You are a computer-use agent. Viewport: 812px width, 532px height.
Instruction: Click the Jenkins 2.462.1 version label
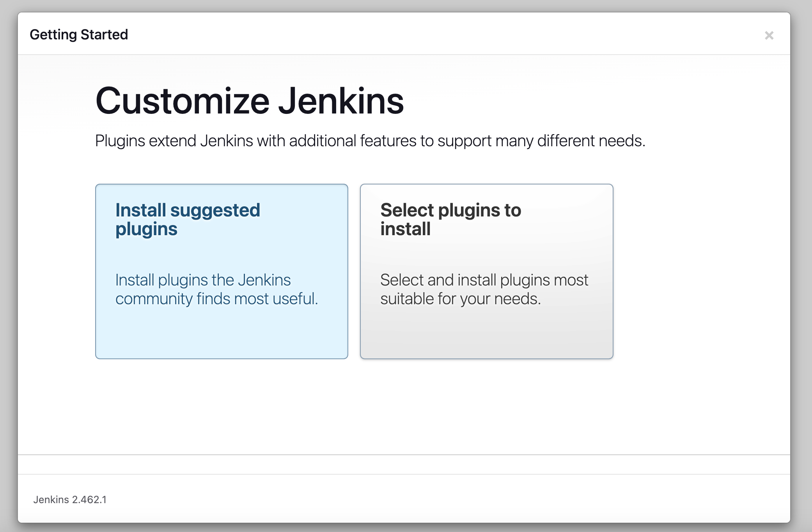(x=70, y=500)
